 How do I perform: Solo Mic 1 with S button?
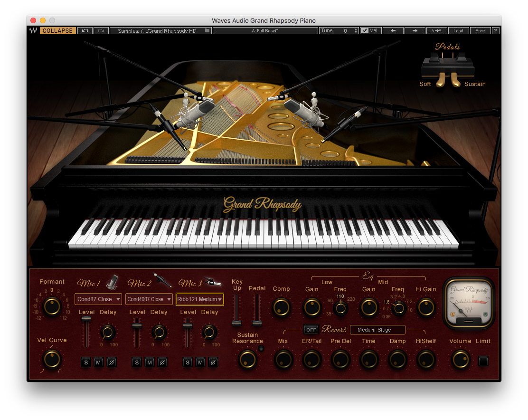click(86, 363)
